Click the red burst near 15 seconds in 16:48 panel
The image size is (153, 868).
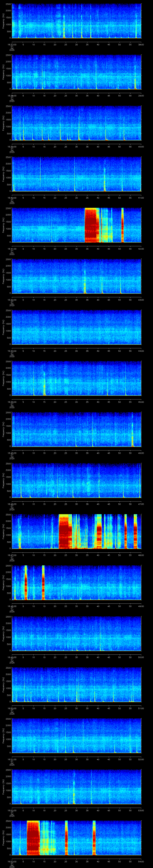pyautogui.click(x=43, y=583)
